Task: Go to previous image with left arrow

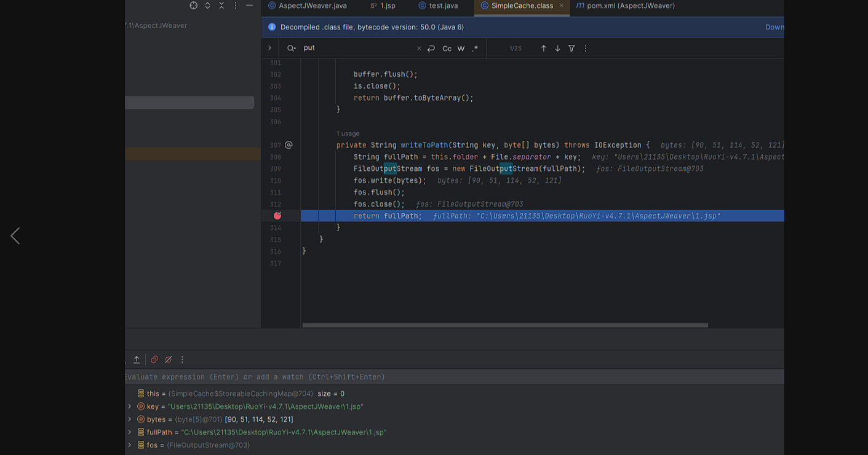Action: (15, 235)
